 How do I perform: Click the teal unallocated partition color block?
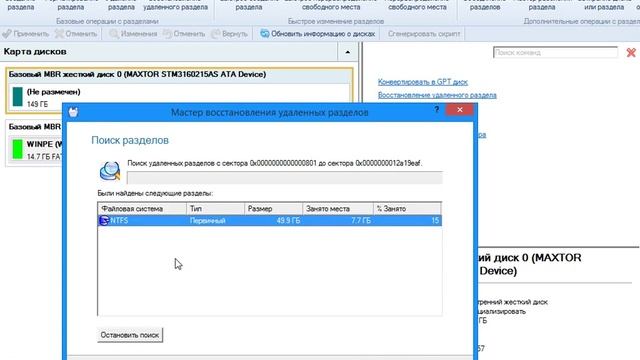[x=17, y=97]
